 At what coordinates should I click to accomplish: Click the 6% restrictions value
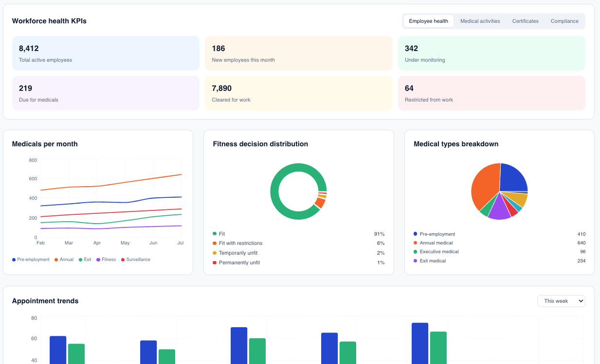point(381,243)
